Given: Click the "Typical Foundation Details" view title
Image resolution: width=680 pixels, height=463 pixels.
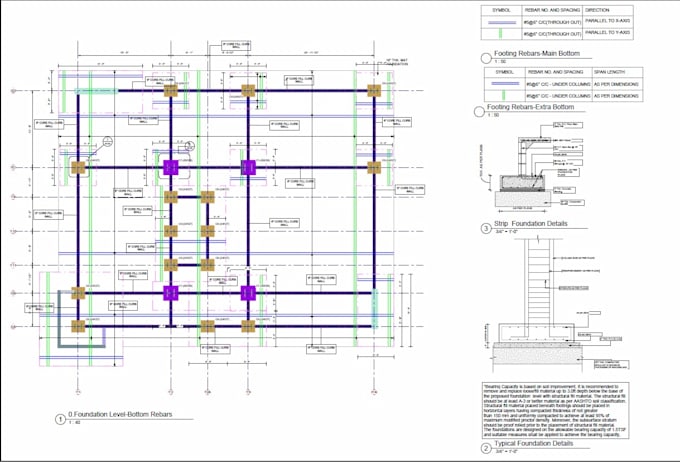Looking at the screenshot, I should coord(533,443).
